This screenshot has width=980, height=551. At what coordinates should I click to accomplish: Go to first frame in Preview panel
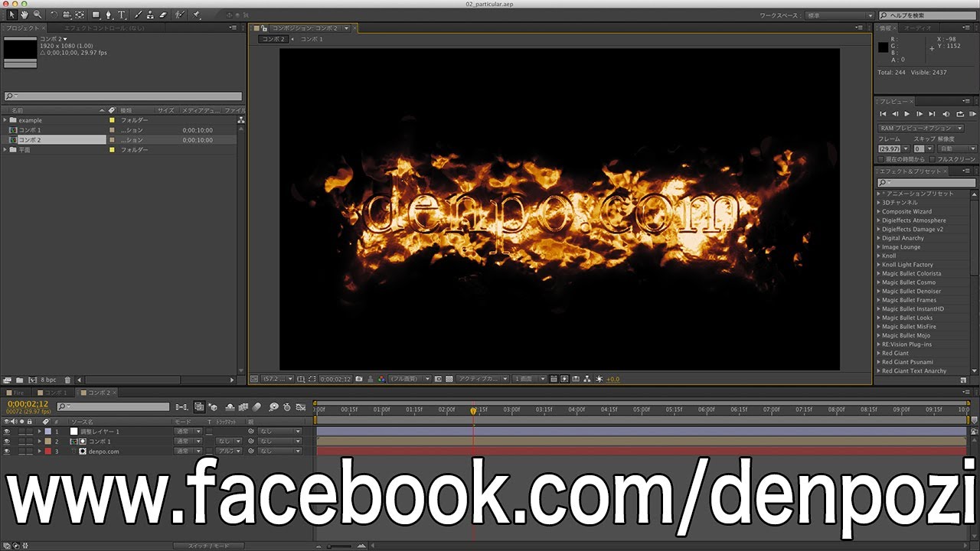pyautogui.click(x=883, y=114)
